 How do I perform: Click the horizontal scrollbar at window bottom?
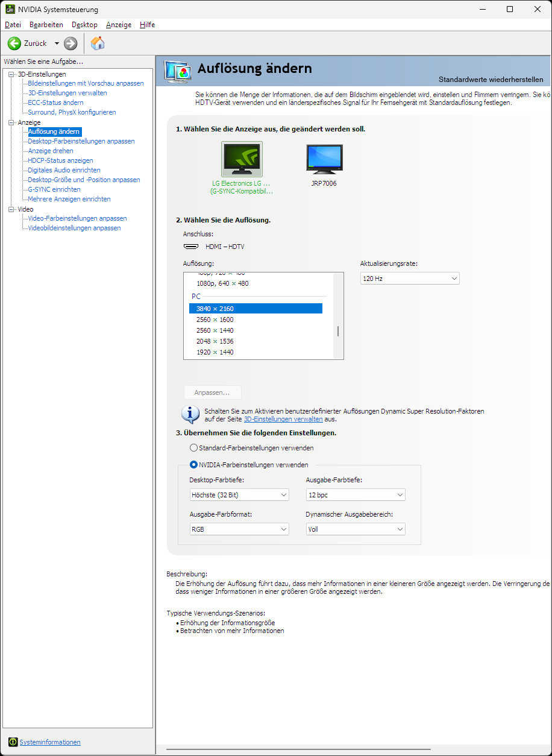(x=298, y=749)
